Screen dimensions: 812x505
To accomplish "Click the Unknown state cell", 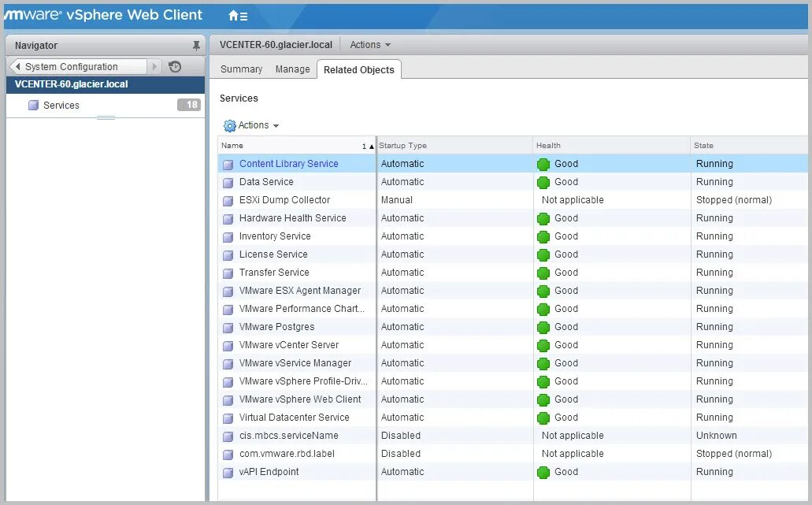I will 716,436.
